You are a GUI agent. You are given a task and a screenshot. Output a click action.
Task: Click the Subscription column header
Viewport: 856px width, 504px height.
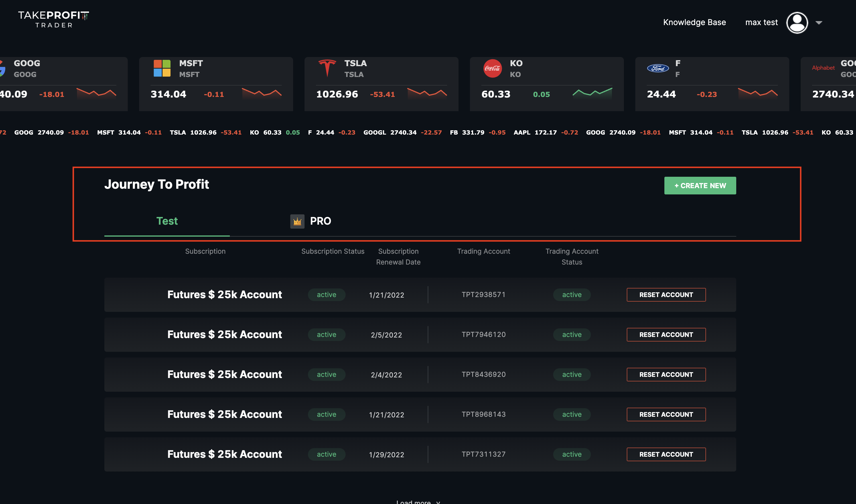pos(205,251)
